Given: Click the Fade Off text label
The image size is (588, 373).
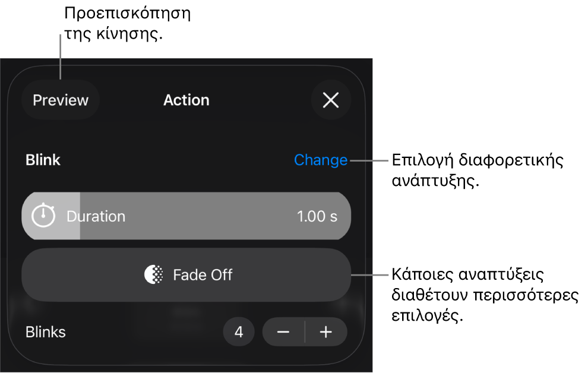Looking at the screenshot, I should (x=203, y=275).
